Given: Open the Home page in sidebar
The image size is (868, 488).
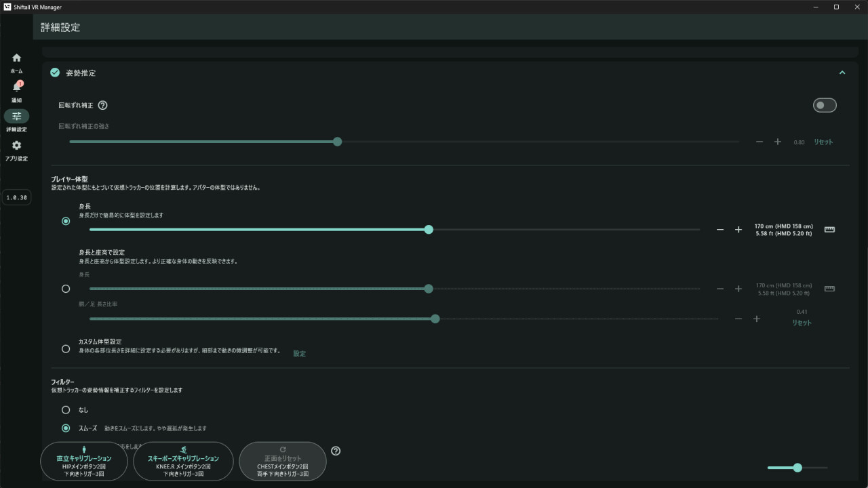Looking at the screenshot, I should pos(16,58).
